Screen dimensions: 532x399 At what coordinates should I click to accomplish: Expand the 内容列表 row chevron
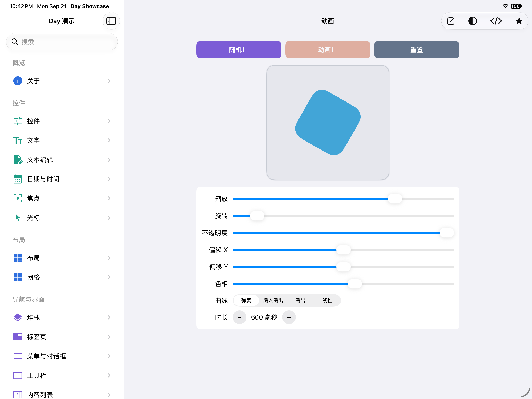[x=109, y=395]
